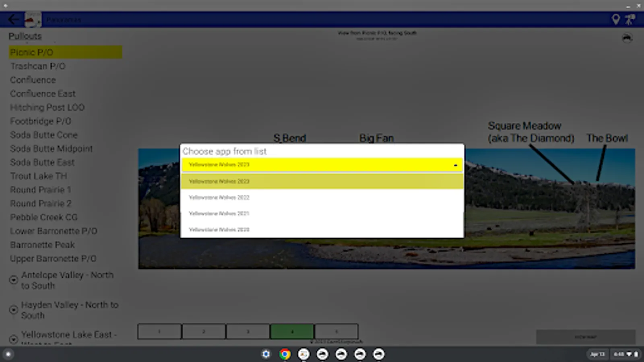Select the Footbridge P/O pullout
Image resolution: width=644 pixels, height=362 pixels.
pyautogui.click(x=41, y=121)
